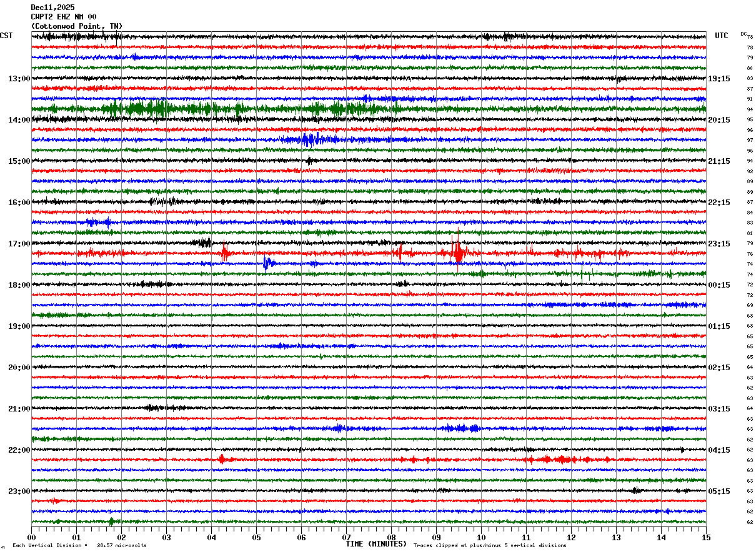
Task: Click the 23:15 UTC time label
Action: point(719,244)
